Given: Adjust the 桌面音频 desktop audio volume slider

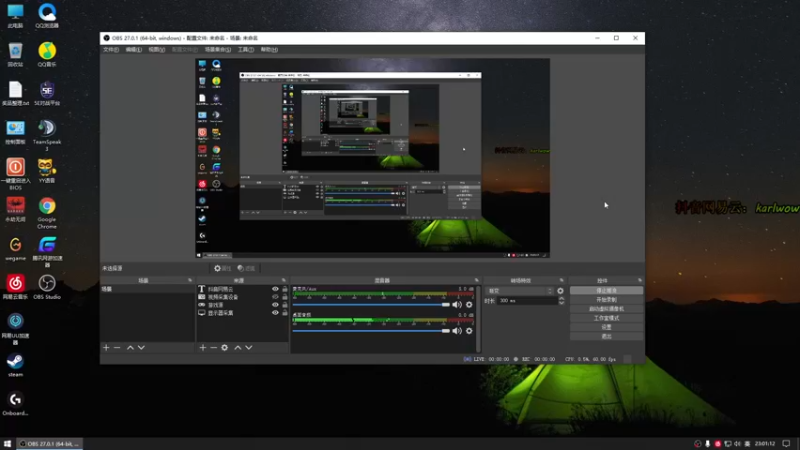Looking at the screenshot, I should (371, 331).
